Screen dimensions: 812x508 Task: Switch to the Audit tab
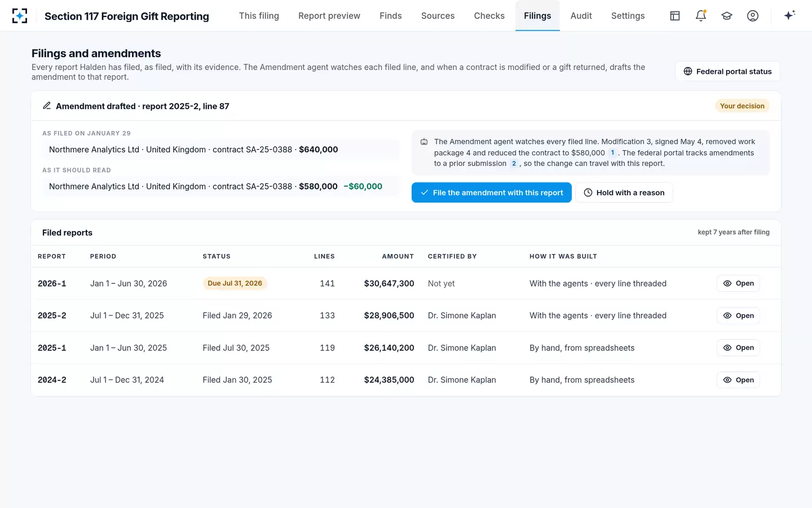tap(581, 16)
